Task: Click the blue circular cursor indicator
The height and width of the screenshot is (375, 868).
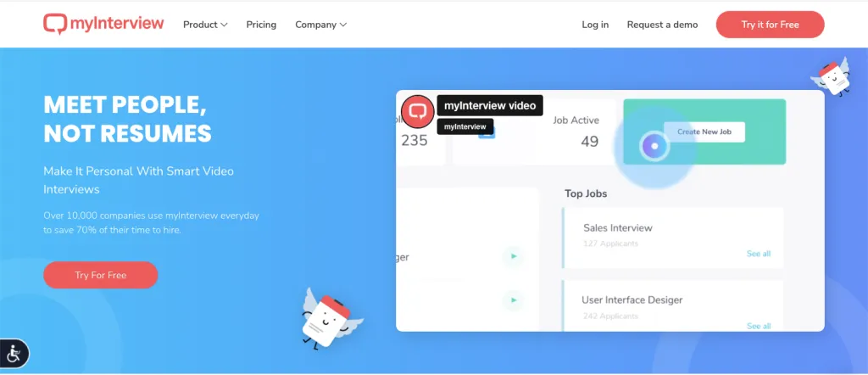Action: point(654,147)
